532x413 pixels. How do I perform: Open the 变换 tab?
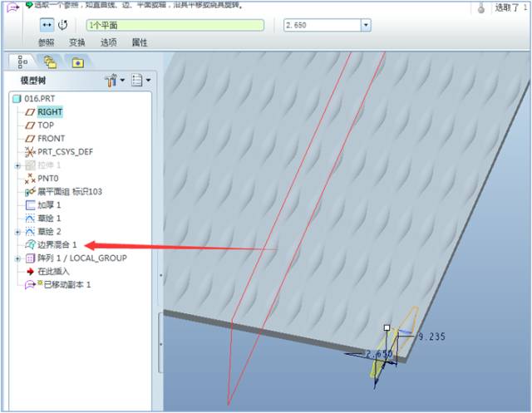(77, 42)
